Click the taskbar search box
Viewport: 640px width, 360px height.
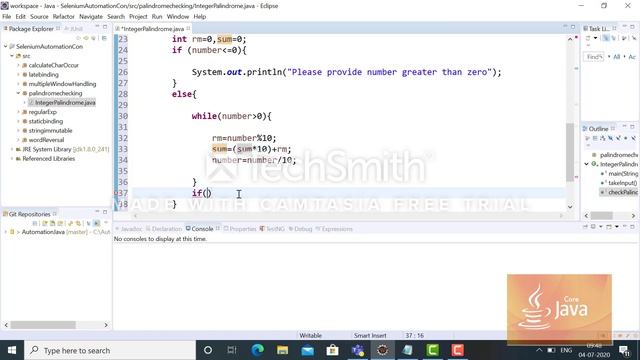pos(110,350)
